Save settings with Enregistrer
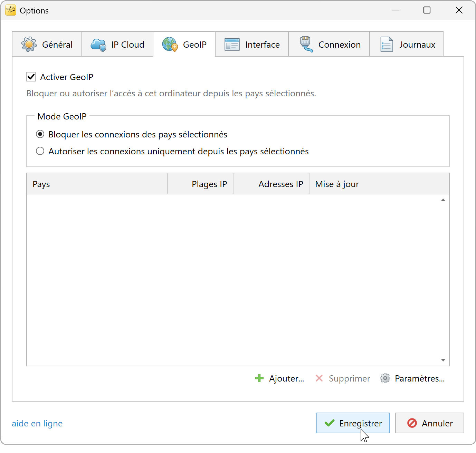The height and width of the screenshot is (453, 476). tap(353, 423)
